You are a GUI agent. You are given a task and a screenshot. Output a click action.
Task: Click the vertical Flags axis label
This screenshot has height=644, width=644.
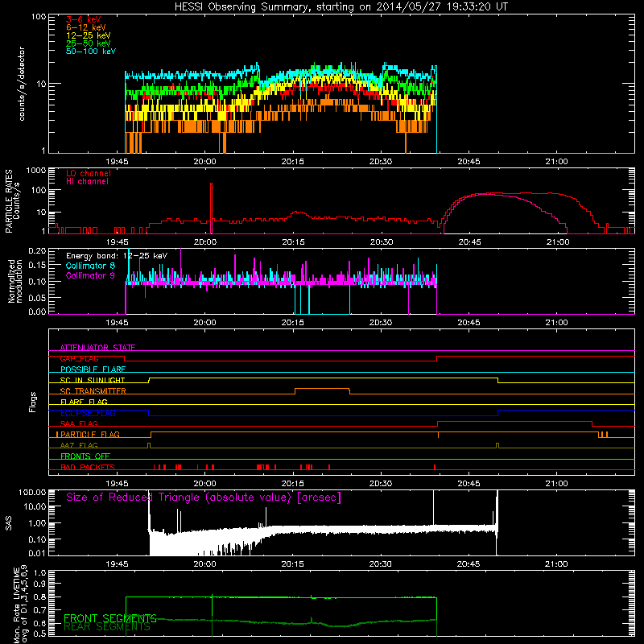pos(33,402)
